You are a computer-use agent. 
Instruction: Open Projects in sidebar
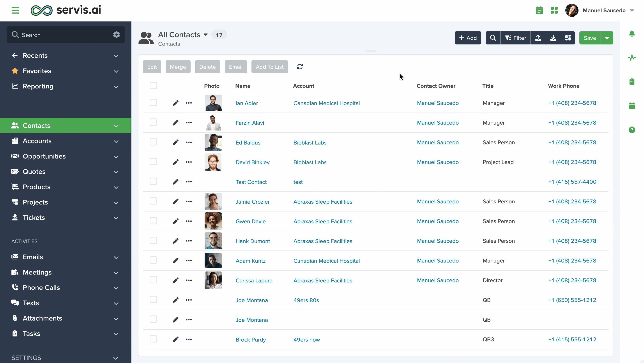35,202
